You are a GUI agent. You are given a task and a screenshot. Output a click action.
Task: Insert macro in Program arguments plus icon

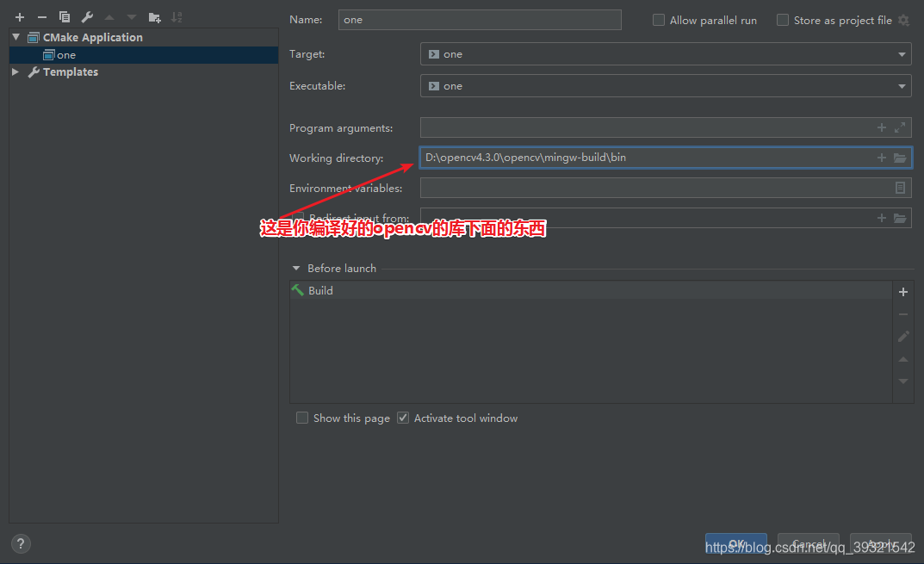(882, 127)
